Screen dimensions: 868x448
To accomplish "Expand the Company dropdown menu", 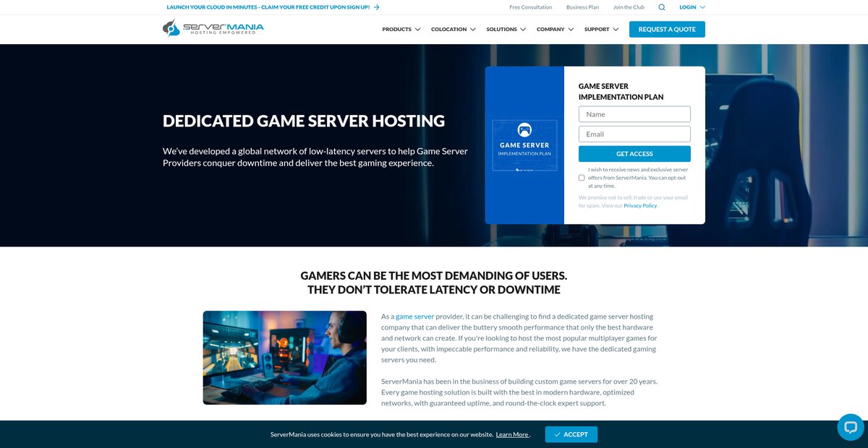I will click(556, 30).
